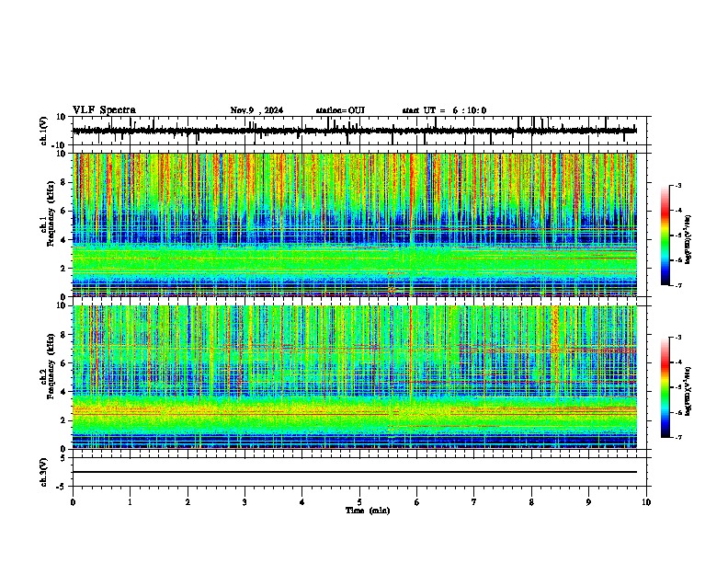The height and width of the screenshot is (563, 728).
Task: Click the "VLF Spectra" plot title
Action: pyautogui.click(x=104, y=110)
